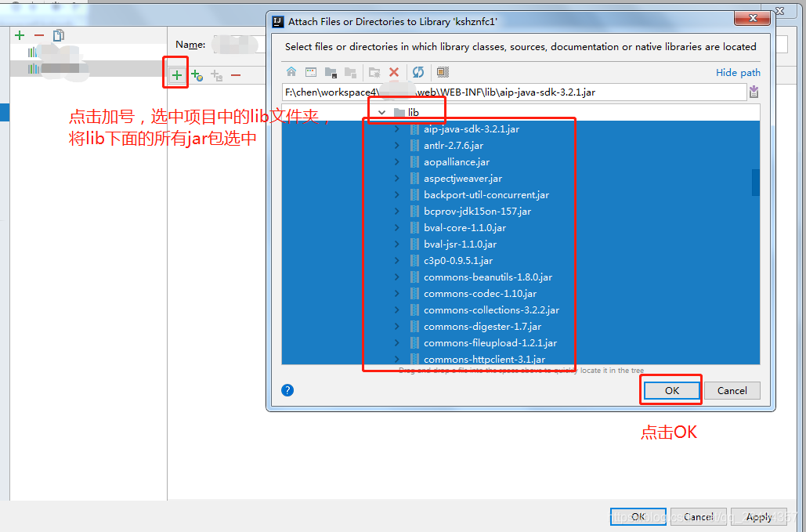This screenshot has height=532, width=806.
Task: Expand bval-core-1.1.0.jar node
Action: 397,228
